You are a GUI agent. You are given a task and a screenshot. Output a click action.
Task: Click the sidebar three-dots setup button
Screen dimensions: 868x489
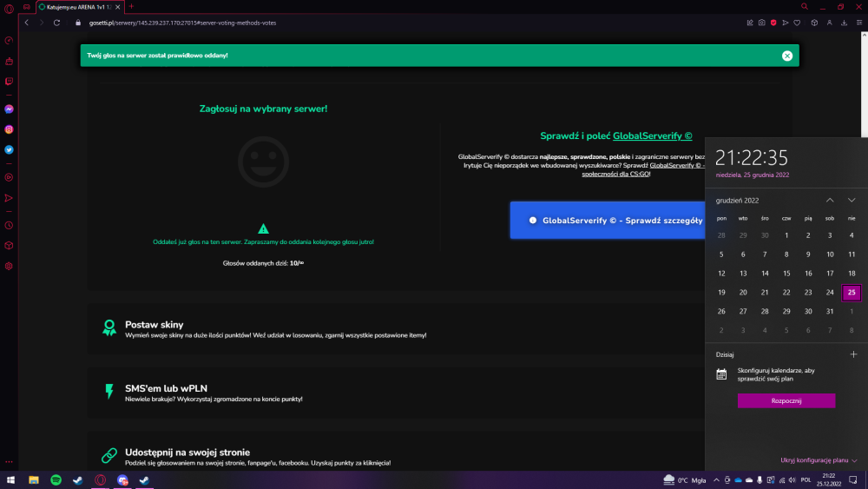[x=9, y=461]
